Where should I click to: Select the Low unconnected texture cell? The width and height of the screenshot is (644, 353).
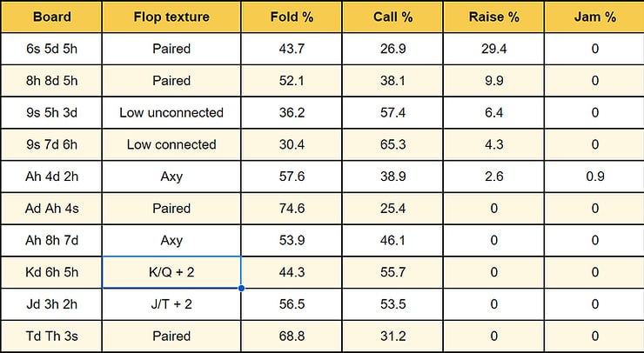tap(171, 112)
